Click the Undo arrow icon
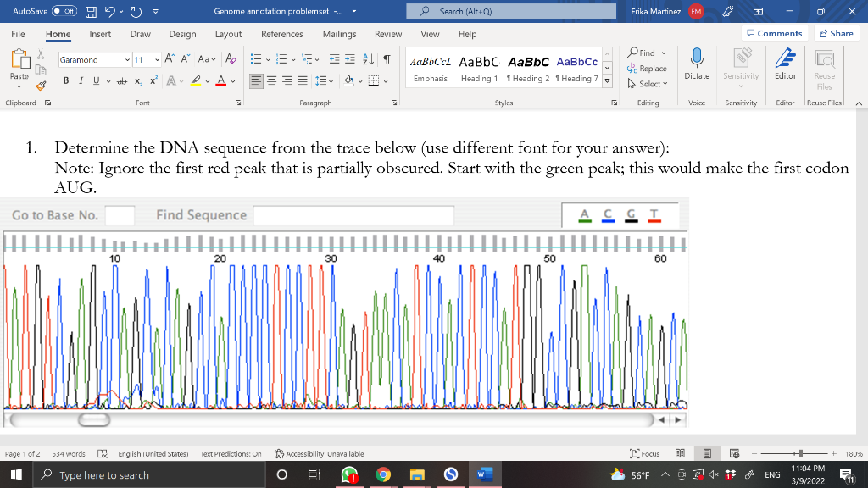868x488 pixels. (x=109, y=11)
